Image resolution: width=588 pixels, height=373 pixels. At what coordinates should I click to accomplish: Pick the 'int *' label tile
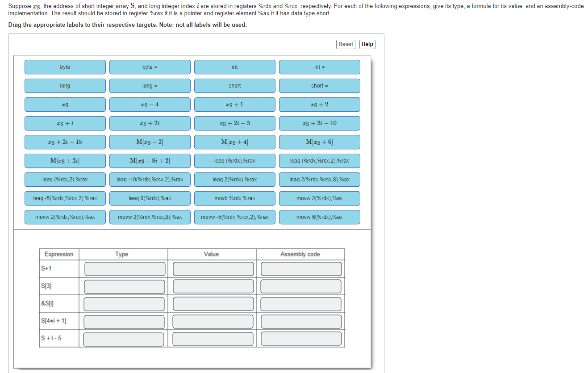(320, 67)
